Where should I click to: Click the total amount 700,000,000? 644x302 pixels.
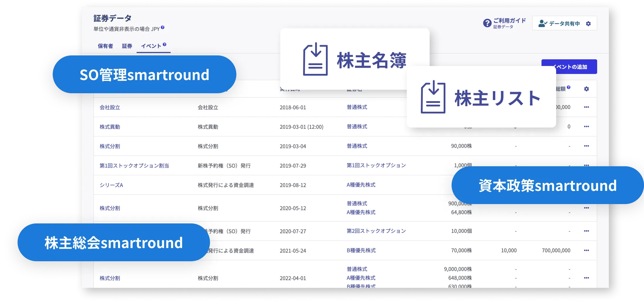click(x=556, y=250)
